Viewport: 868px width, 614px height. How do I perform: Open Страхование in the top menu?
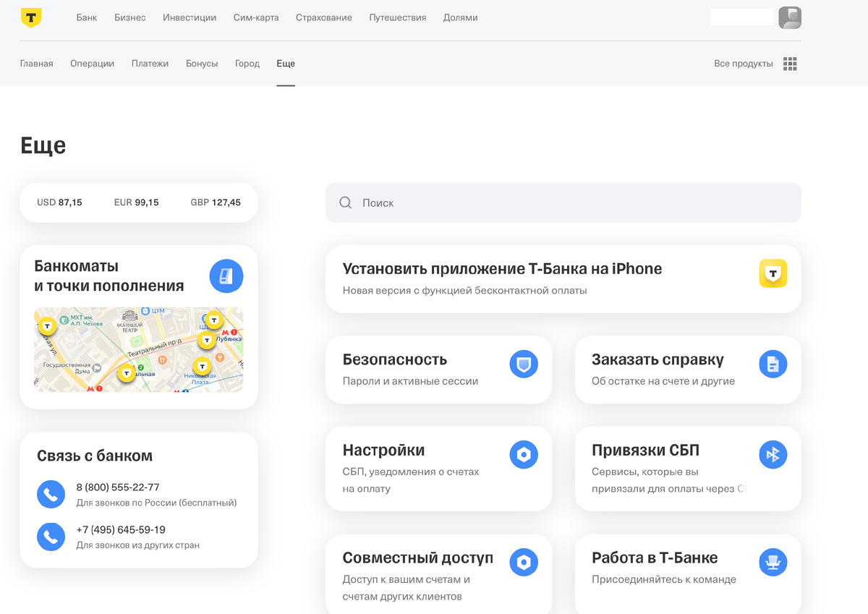pyautogui.click(x=324, y=17)
